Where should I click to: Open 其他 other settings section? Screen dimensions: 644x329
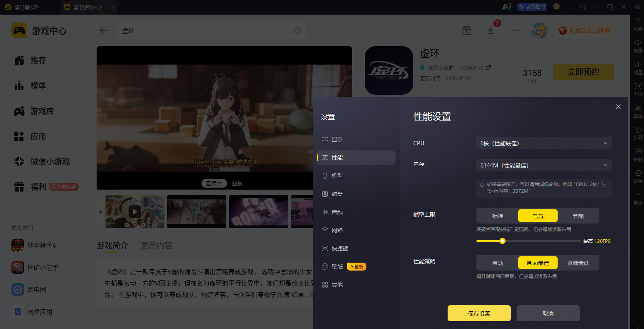tap(356, 285)
